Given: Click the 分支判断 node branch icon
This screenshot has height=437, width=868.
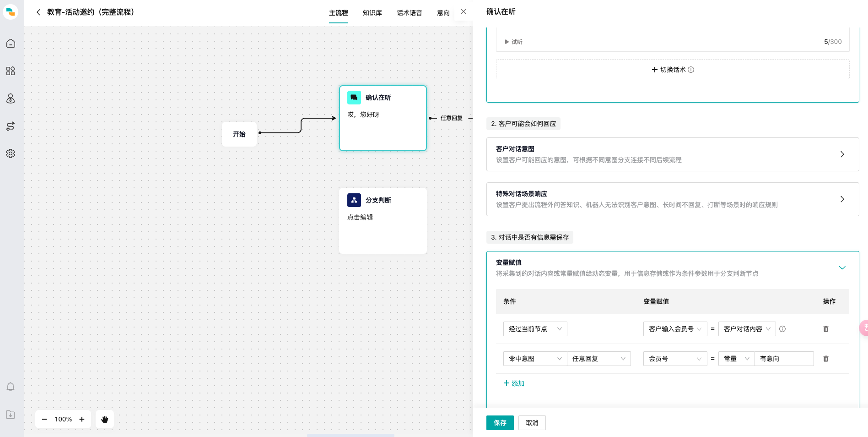Looking at the screenshot, I should click(354, 200).
